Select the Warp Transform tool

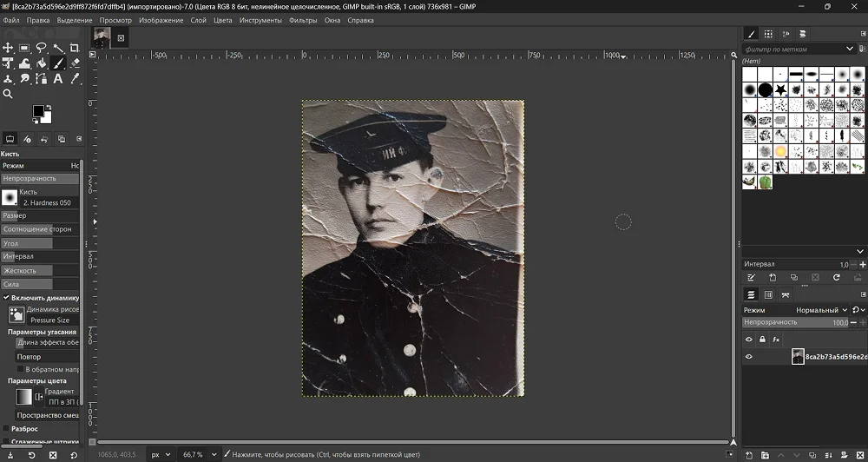click(24, 63)
